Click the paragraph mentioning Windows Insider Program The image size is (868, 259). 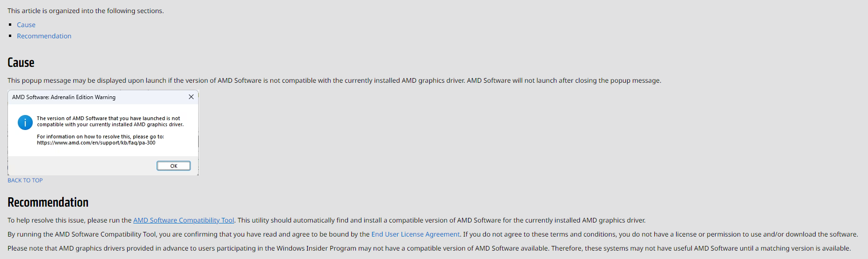coord(428,248)
